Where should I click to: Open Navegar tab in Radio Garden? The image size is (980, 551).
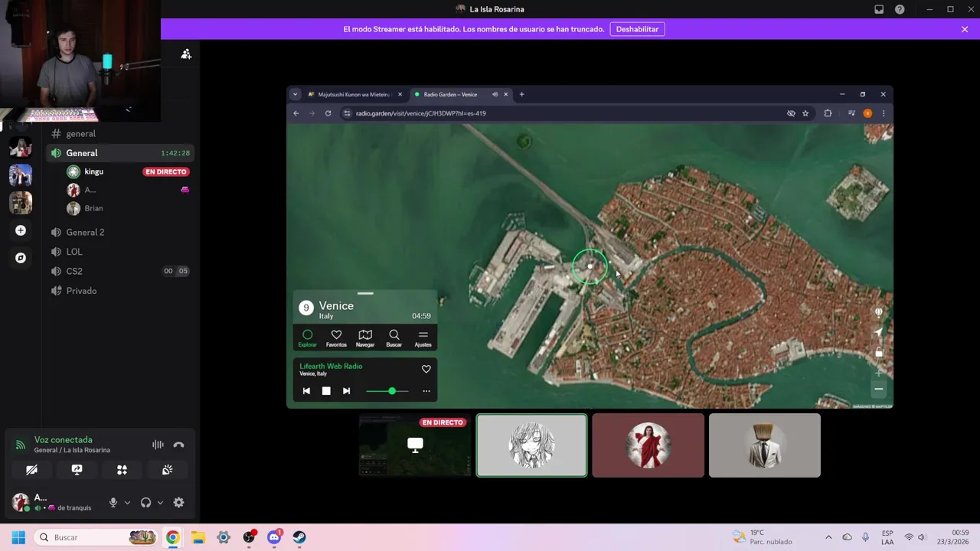(x=365, y=338)
